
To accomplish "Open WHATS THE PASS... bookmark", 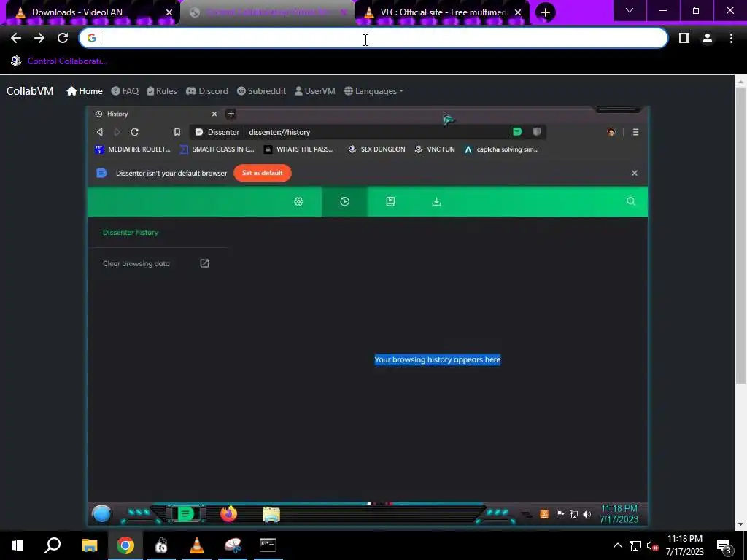I will coord(298,149).
